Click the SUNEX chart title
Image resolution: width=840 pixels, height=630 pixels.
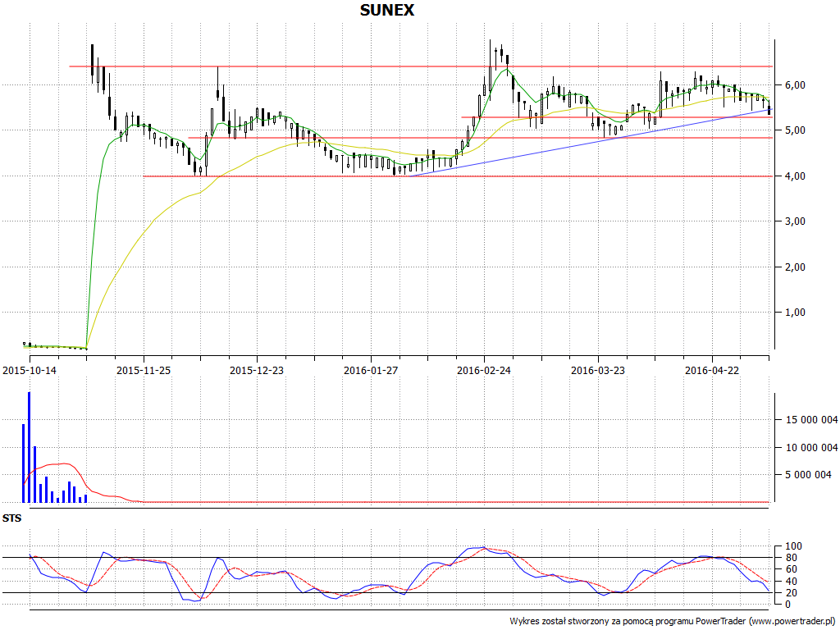click(x=387, y=10)
